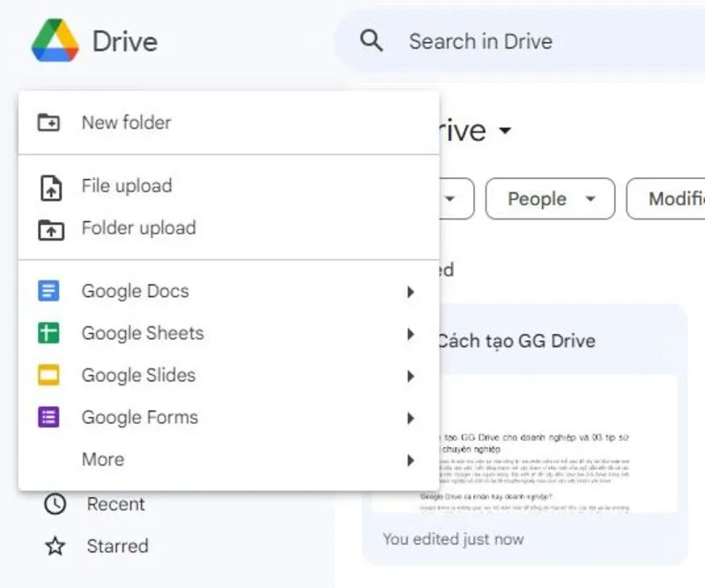The width and height of the screenshot is (705, 588).
Task: Click the green Google Sheets icon
Action: point(48,333)
